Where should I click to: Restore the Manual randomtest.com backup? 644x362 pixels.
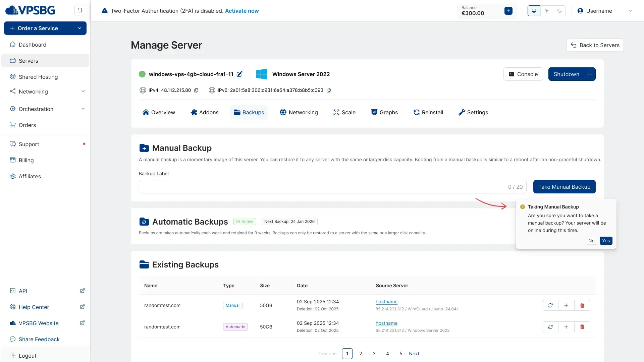(x=550, y=305)
